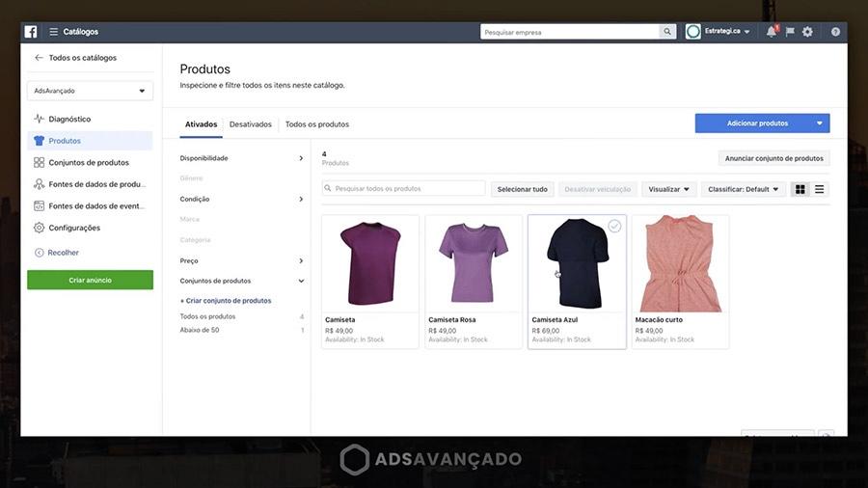Open Configurações in the sidebar
This screenshot has height=488, width=868.
(x=90, y=228)
